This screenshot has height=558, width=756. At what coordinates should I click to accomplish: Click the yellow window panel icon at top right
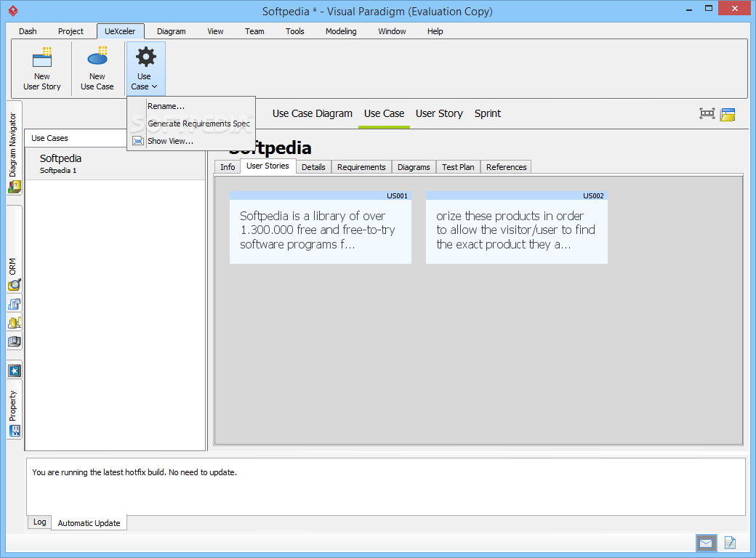pos(728,114)
